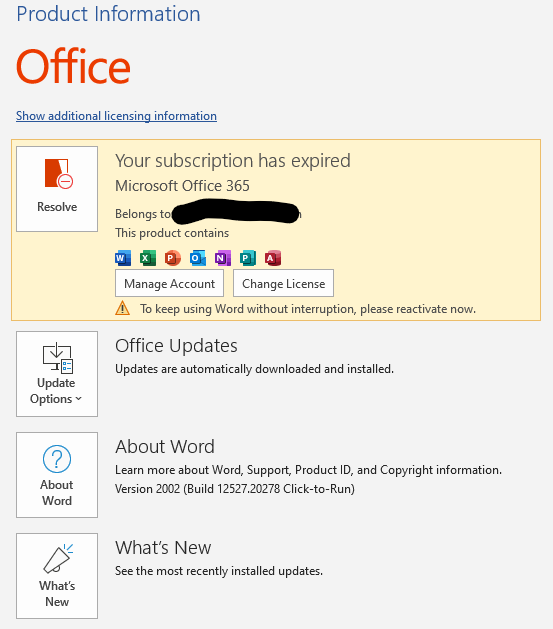Open the What's New button

[57, 576]
